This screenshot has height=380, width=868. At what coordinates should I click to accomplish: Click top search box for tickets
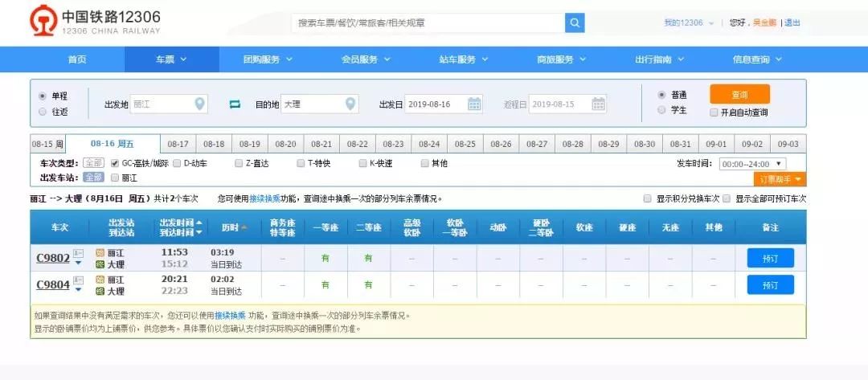pyautogui.click(x=428, y=22)
